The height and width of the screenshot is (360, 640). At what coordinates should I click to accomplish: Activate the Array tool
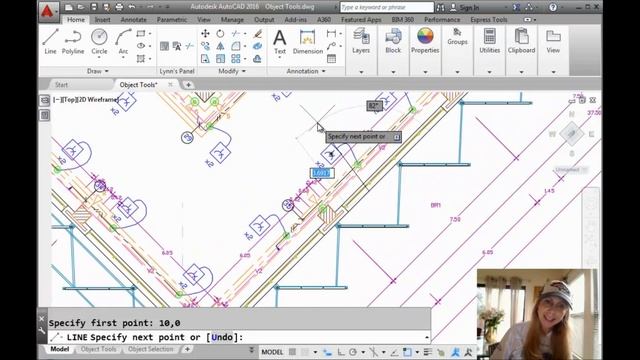click(x=236, y=59)
